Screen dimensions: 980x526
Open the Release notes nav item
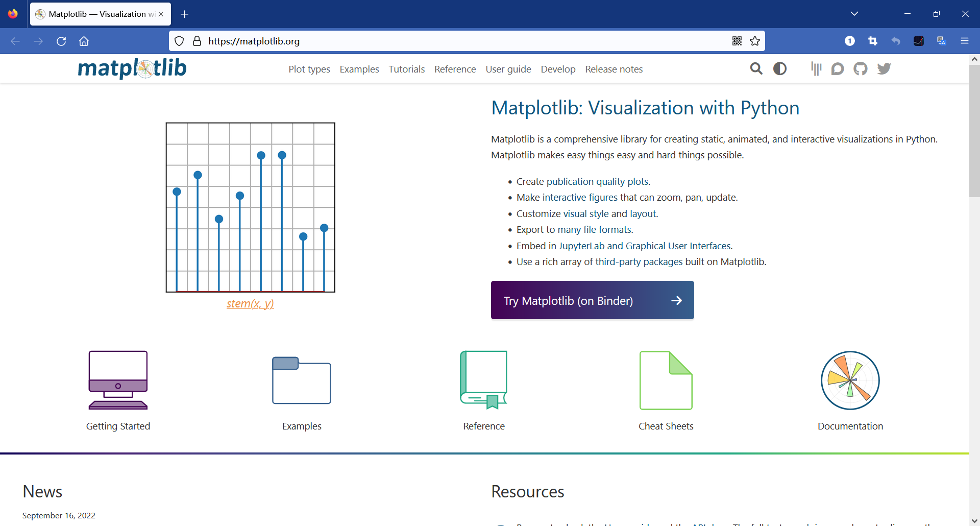(x=614, y=69)
